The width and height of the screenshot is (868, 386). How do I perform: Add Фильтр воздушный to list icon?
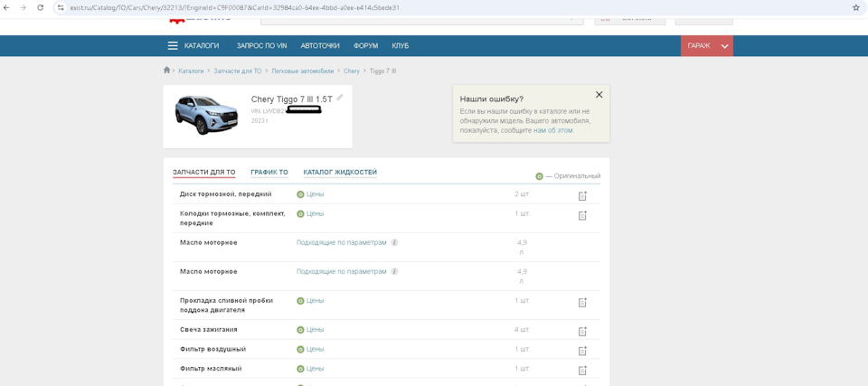[x=582, y=351]
